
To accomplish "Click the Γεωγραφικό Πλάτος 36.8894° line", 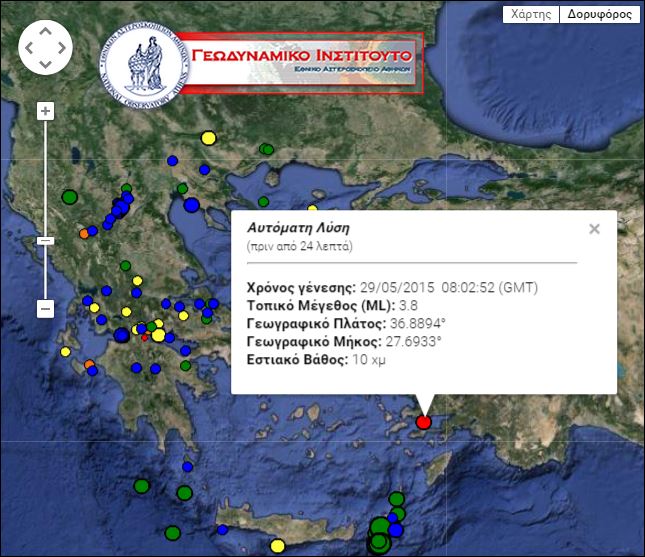I will click(346, 323).
